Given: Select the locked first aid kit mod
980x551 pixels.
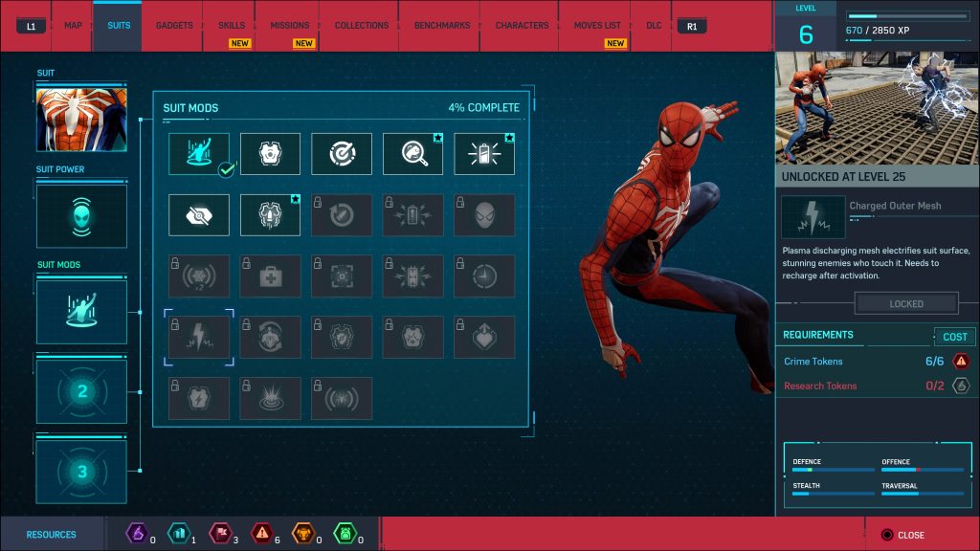Looking at the screenshot, I should (x=270, y=275).
